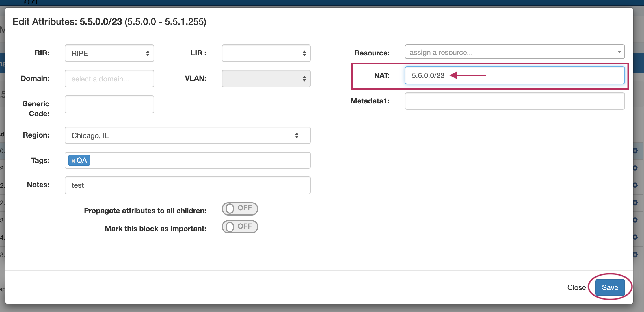
Task: Click the Domain select a domain field
Action: (x=109, y=79)
